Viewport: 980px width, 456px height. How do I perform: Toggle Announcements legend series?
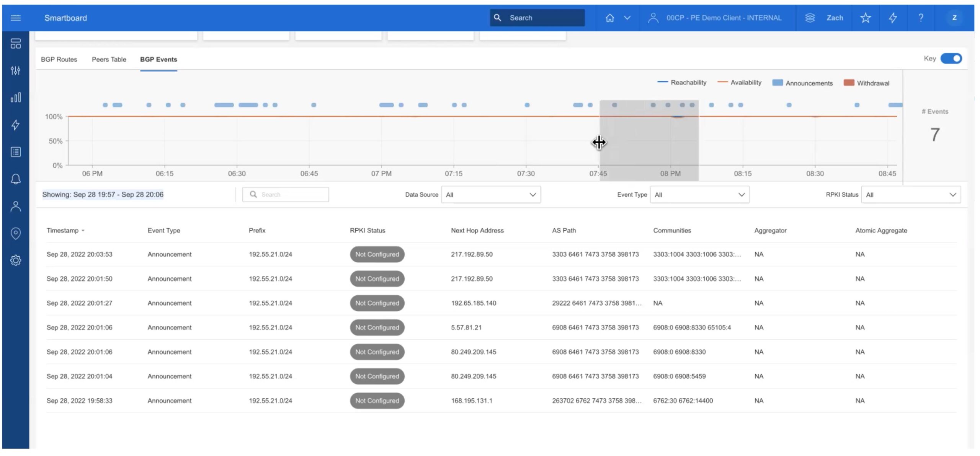coord(802,83)
